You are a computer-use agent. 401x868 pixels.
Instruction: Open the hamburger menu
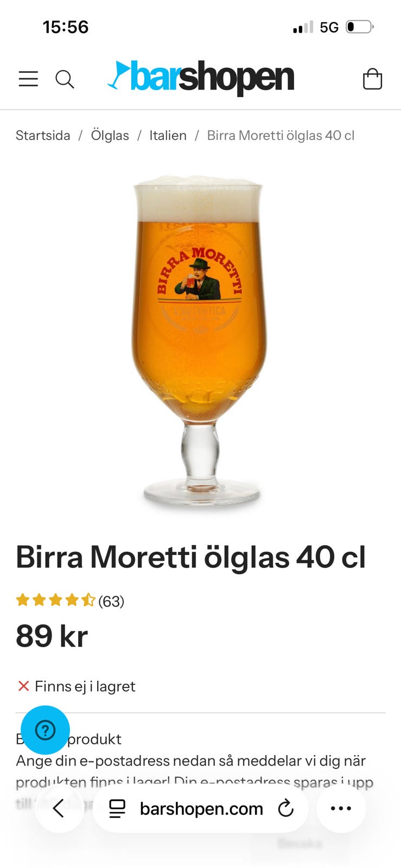coord(28,79)
